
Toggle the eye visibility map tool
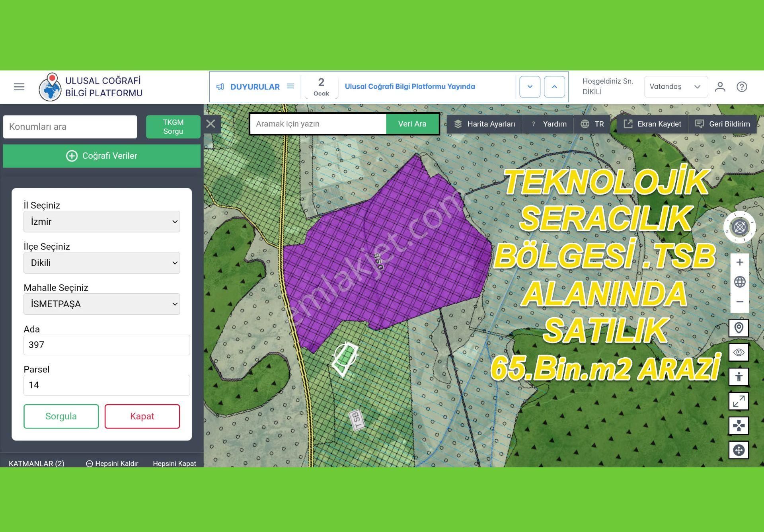pyautogui.click(x=739, y=353)
